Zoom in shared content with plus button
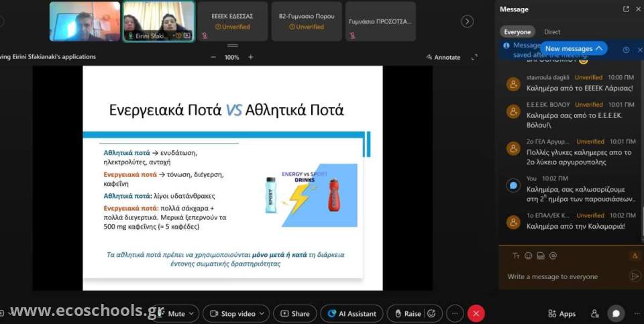 (x=251, y=57)
